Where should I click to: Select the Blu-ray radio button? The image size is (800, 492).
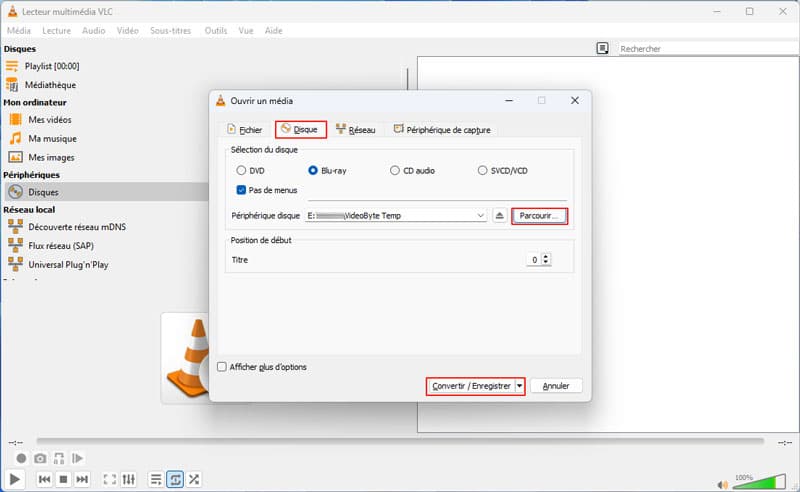click(x=313, y=170)
